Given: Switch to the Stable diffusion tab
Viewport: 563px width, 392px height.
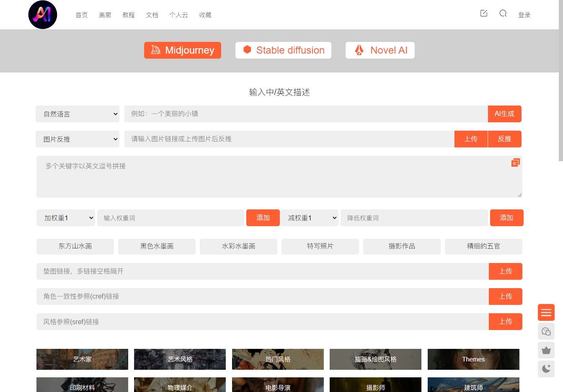Looking at the screenshot, I should pos(283,50).
